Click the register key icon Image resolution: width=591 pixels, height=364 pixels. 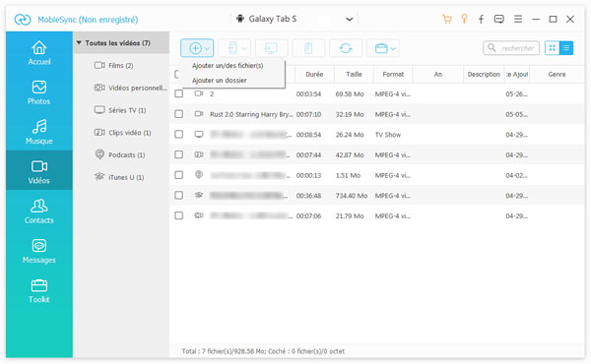(464, 19)
